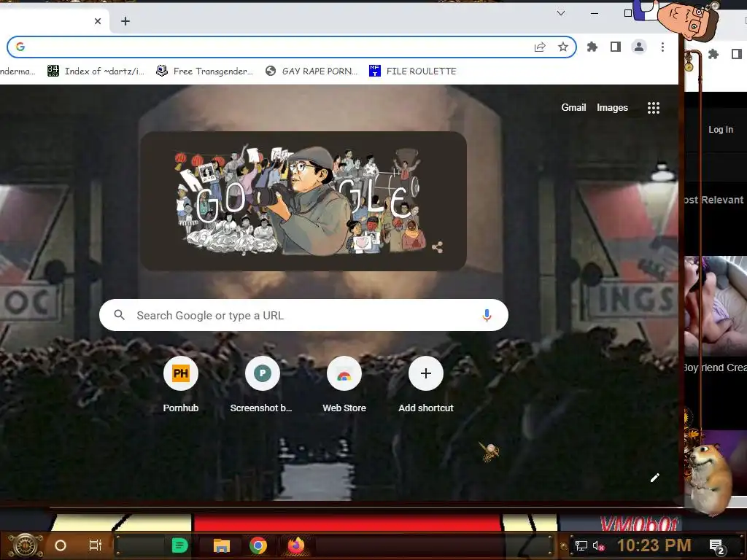Screen dimensions: 747x560
Task: Open the Chrome profile avatar menu
Action: point(639,47)
